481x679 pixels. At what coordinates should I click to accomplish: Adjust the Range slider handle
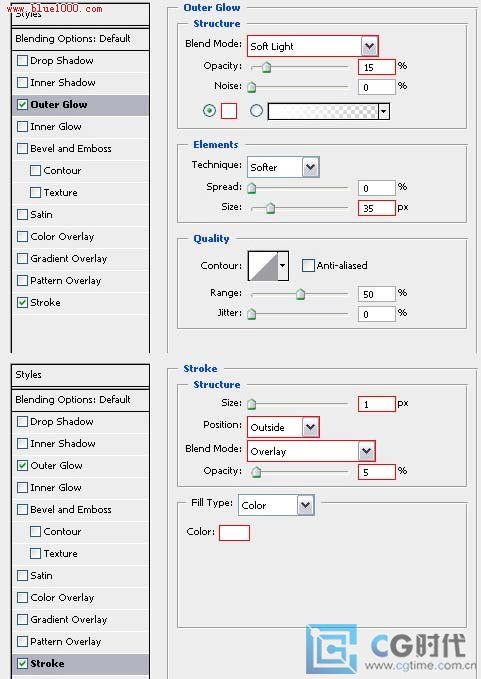[300, 294]
